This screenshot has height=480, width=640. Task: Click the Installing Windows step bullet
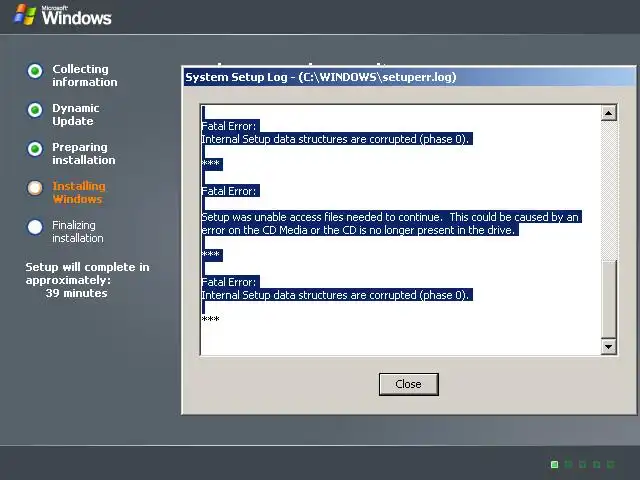coord(35,188)
